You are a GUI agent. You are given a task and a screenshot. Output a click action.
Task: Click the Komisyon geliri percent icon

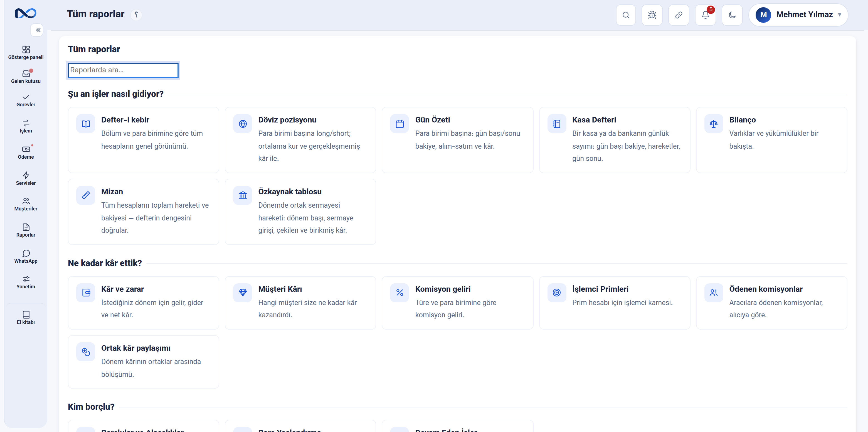[400, 292]
